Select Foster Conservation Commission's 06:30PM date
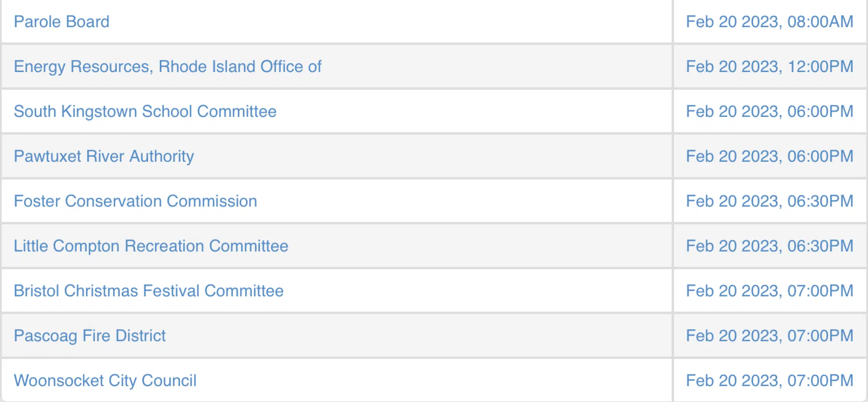This screenshot has width=868, height=402. (769, 201)
